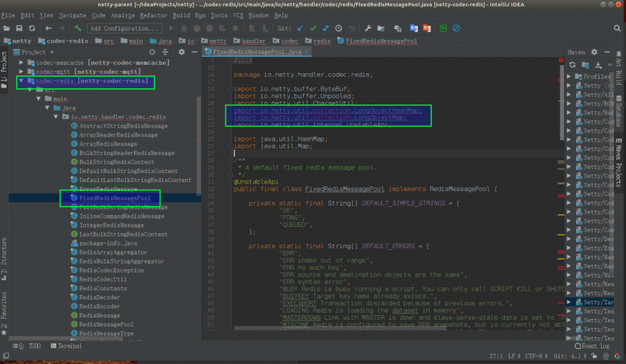Expand the Profiles node in Maven panel
This screenshot has height=364, width=626.
568,77
